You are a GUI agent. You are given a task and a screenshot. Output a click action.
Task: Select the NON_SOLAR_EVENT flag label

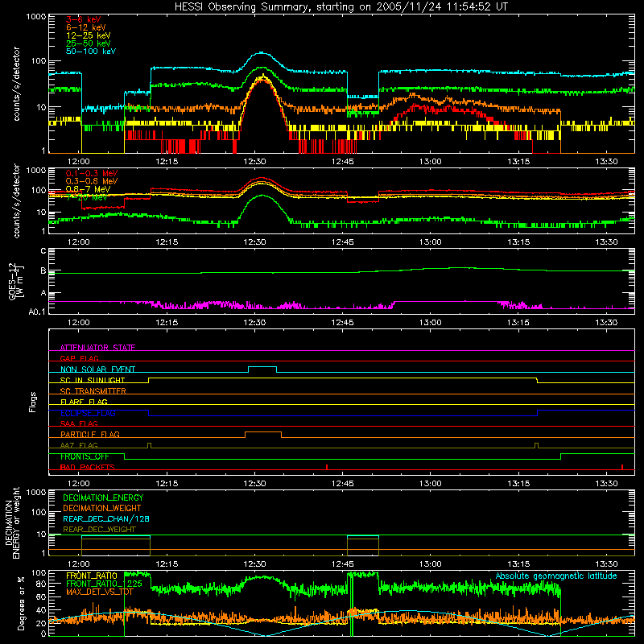click(x=97, y=369)
